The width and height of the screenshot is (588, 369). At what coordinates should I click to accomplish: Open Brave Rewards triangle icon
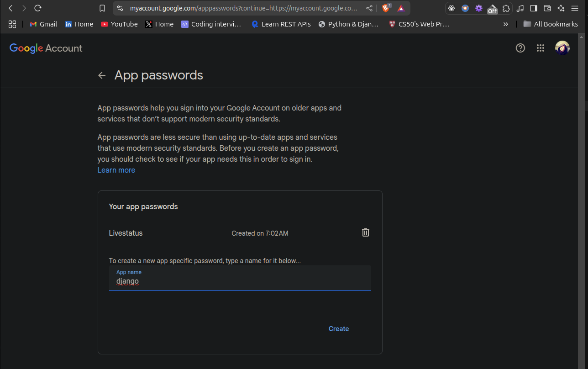click(401, 8)
